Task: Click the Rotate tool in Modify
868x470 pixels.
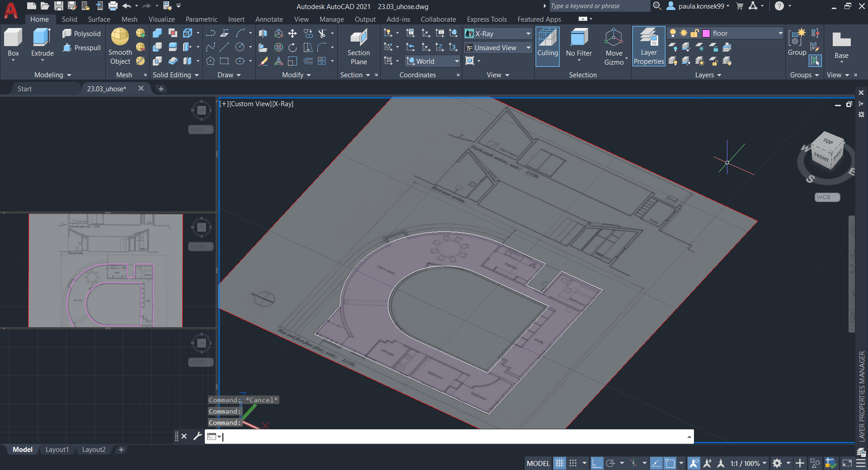Action: click(x=292, y=47)
